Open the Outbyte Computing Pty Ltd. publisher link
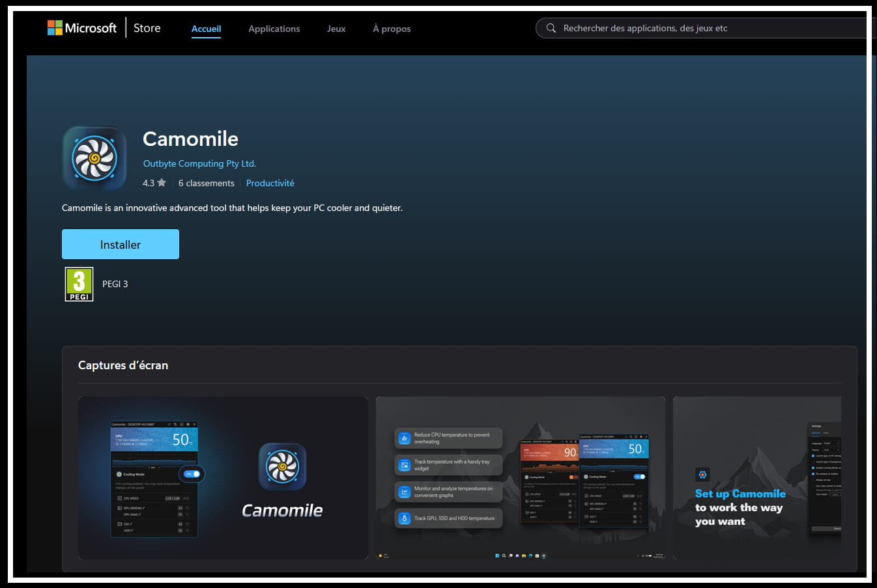 coord(199,163)
